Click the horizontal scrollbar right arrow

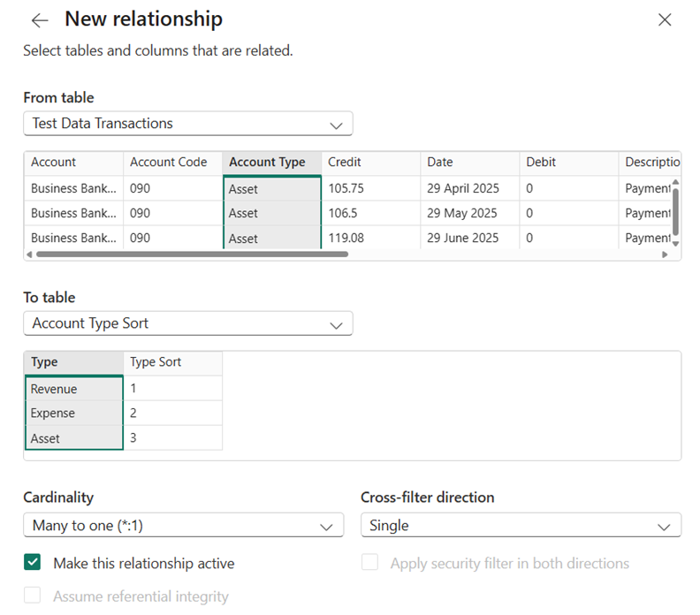coord(666,254)
